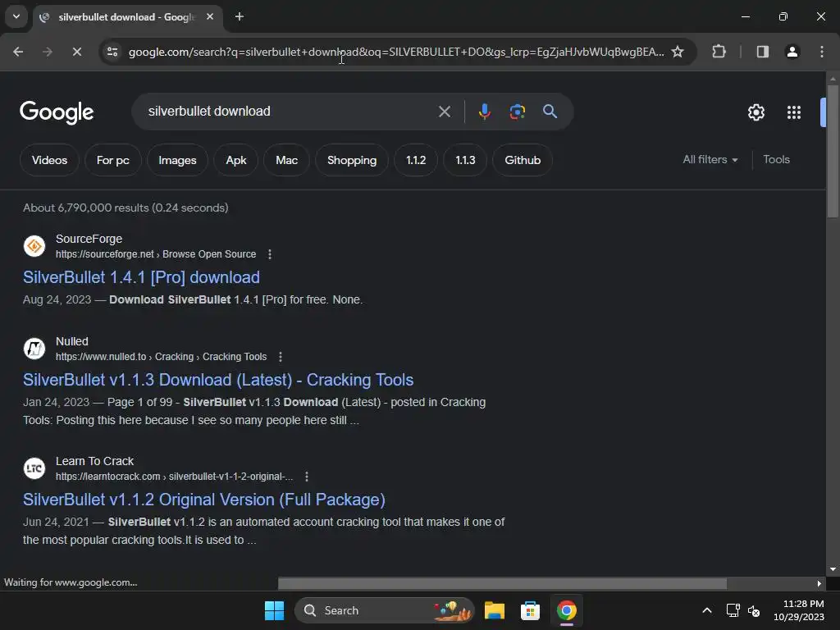Image resolution: width=840 pixels, height=630 pixels.
Task: Go forward to the next page
Action: pos(48,52)
